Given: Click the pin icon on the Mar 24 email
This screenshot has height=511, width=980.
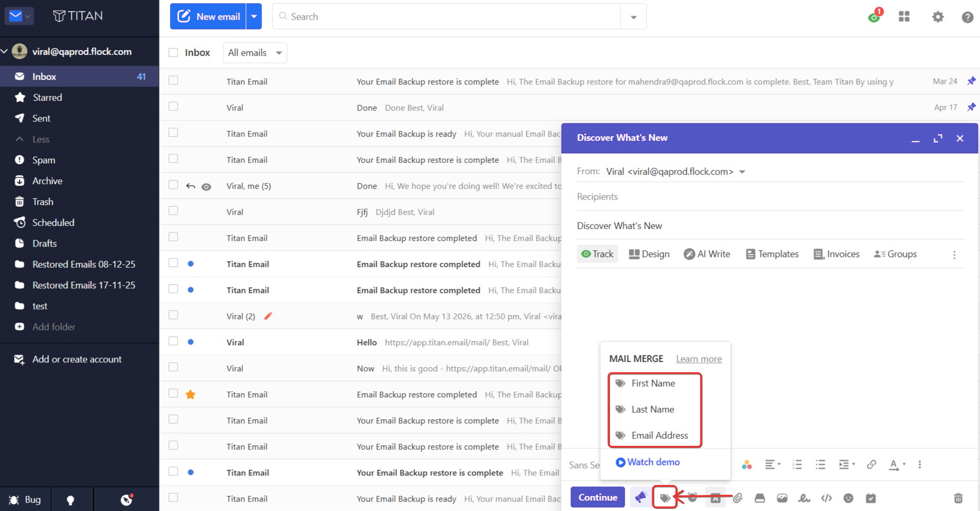Looking at the screenshot, I should point(971,81).
